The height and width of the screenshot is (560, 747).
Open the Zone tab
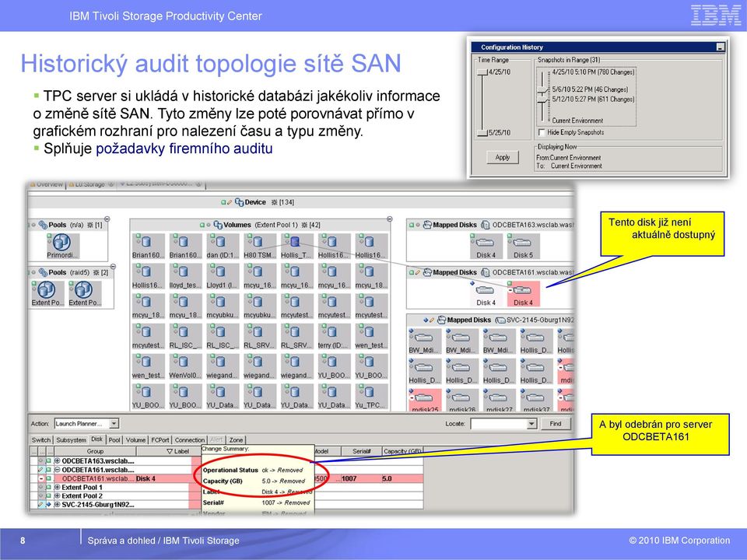click(236, 440)
